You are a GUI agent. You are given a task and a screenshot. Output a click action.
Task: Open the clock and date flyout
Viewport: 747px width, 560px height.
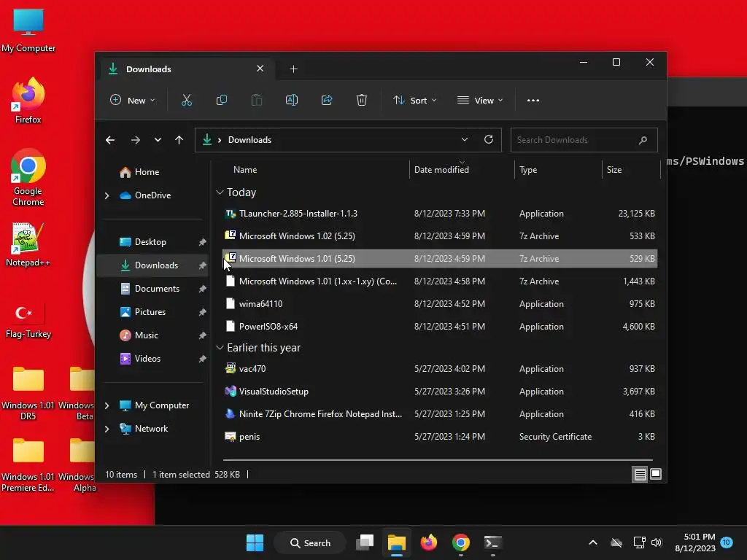coord(695,542)
